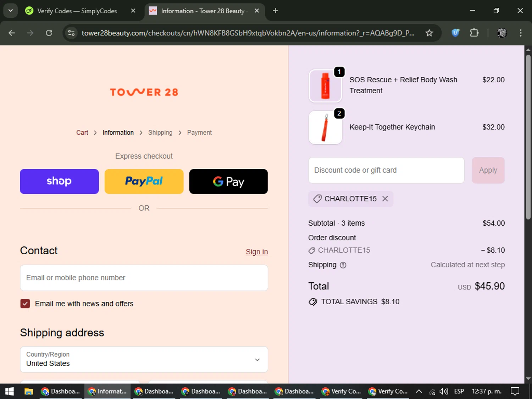532x399 pixels.
Task: Click the Apply discount button
Action: click(x=488, y=170)
